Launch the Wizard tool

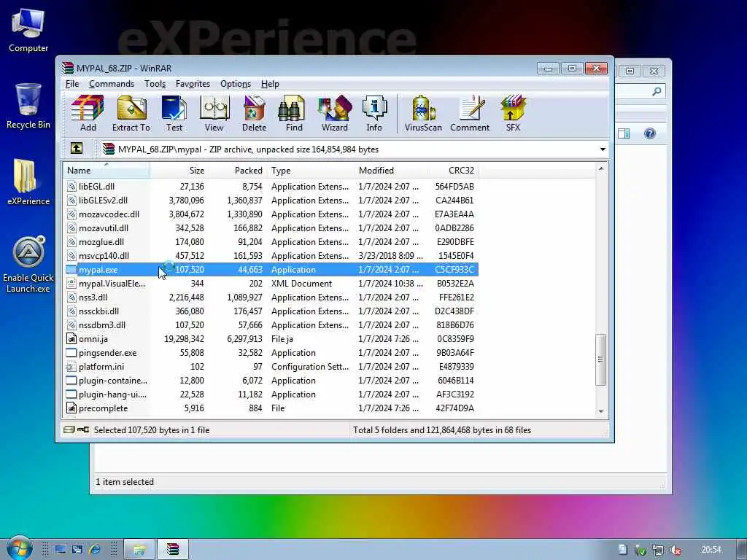tap(334, 114)
